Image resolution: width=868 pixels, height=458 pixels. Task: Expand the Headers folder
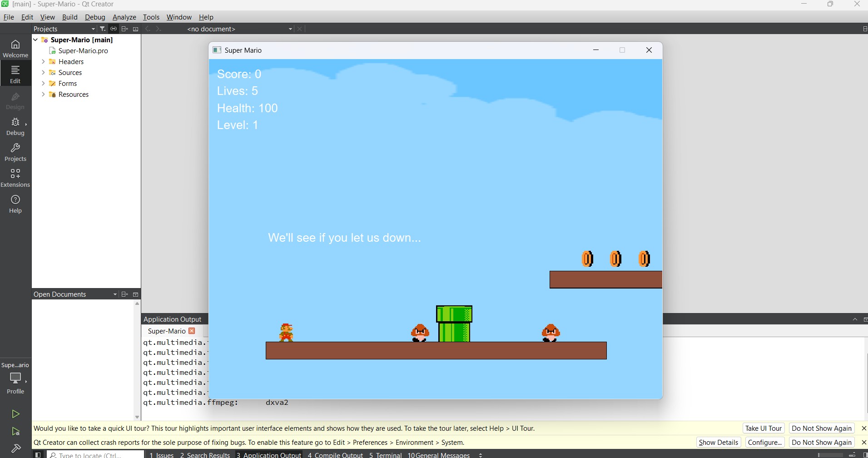(x=44, y=61)
